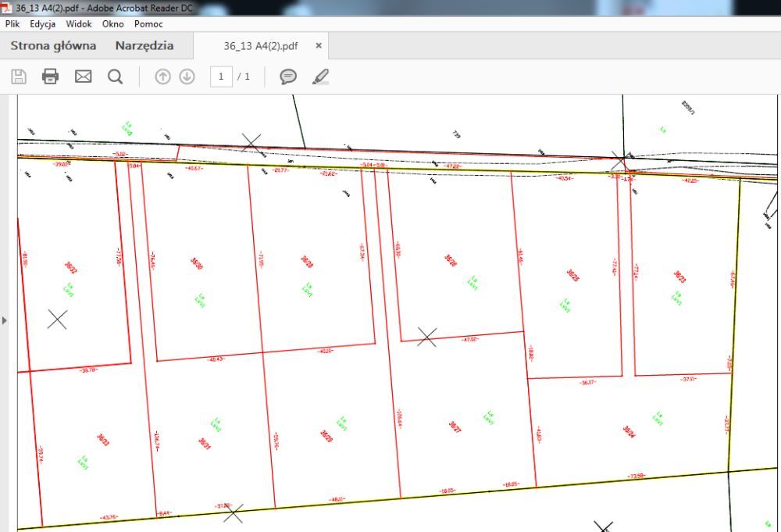Open the Edycja menu
This screenshot has width=781, height=532.
pos(42,24)
